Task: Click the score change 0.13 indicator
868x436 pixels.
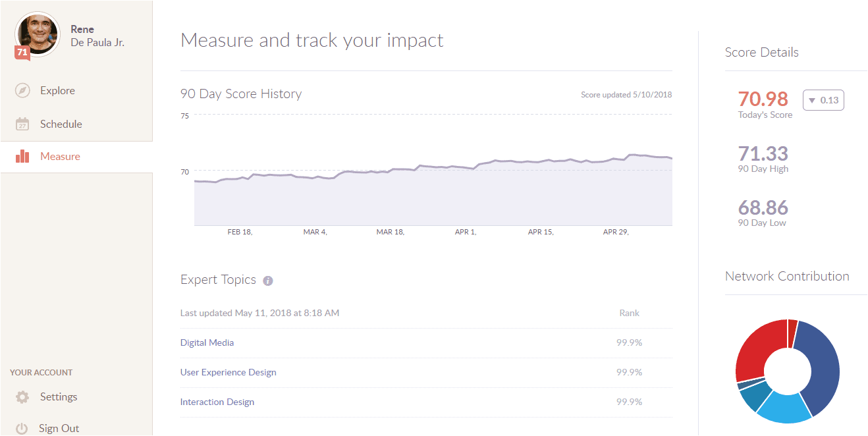Action: [823, 100]
